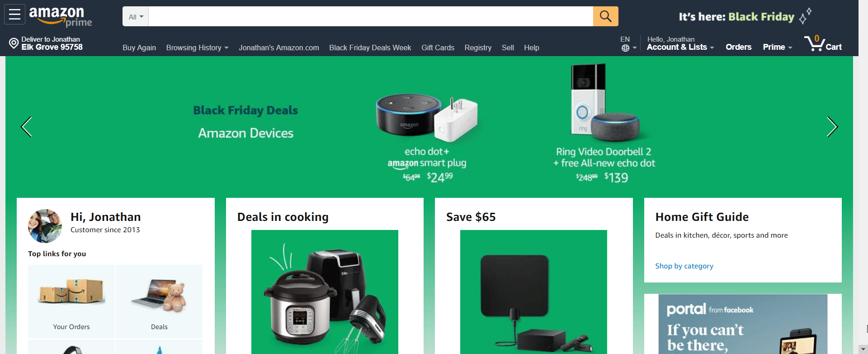Open the hamburger navigation menu

point(14,14)
